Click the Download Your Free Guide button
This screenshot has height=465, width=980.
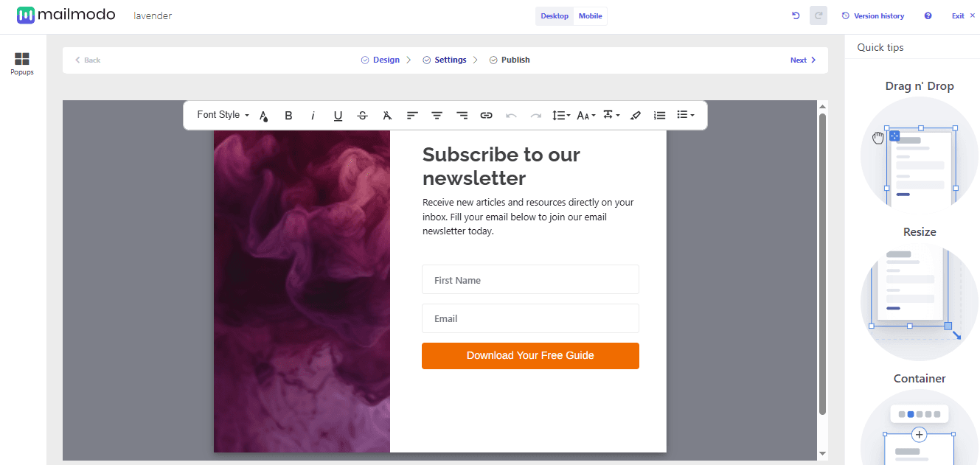(530, 356)
